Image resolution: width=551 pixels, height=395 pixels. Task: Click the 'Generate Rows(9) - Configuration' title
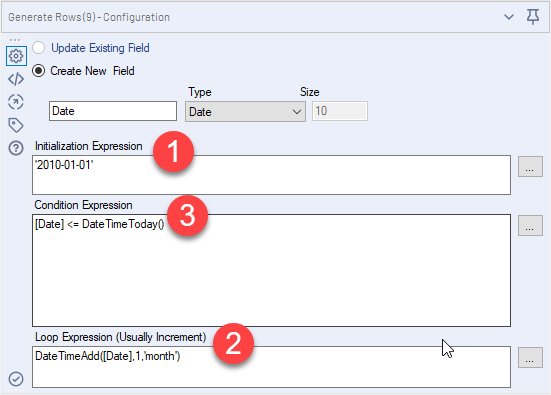(89, 17)
